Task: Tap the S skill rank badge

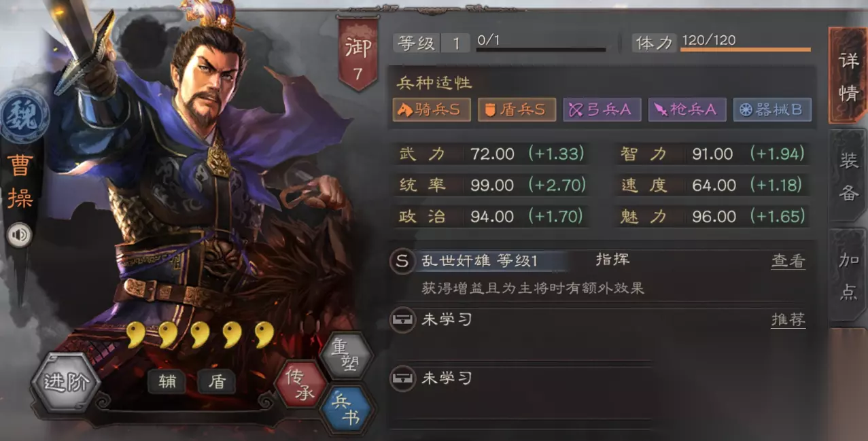Action: [402, 261]
